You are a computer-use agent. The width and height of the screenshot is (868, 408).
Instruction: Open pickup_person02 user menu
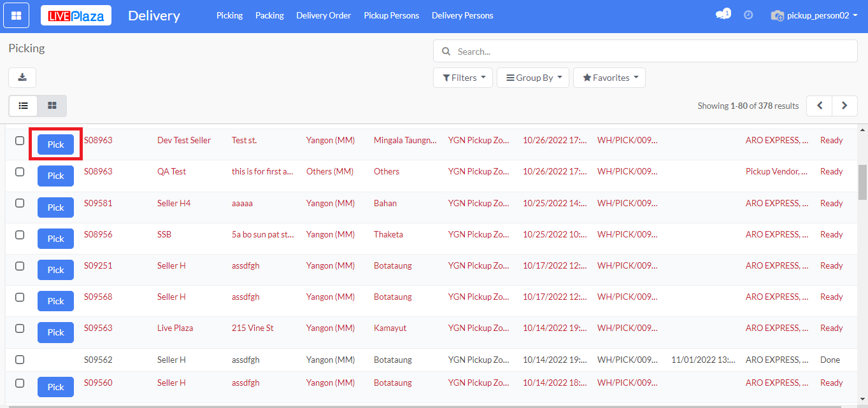pyautogui.click(x=814, y=15)
